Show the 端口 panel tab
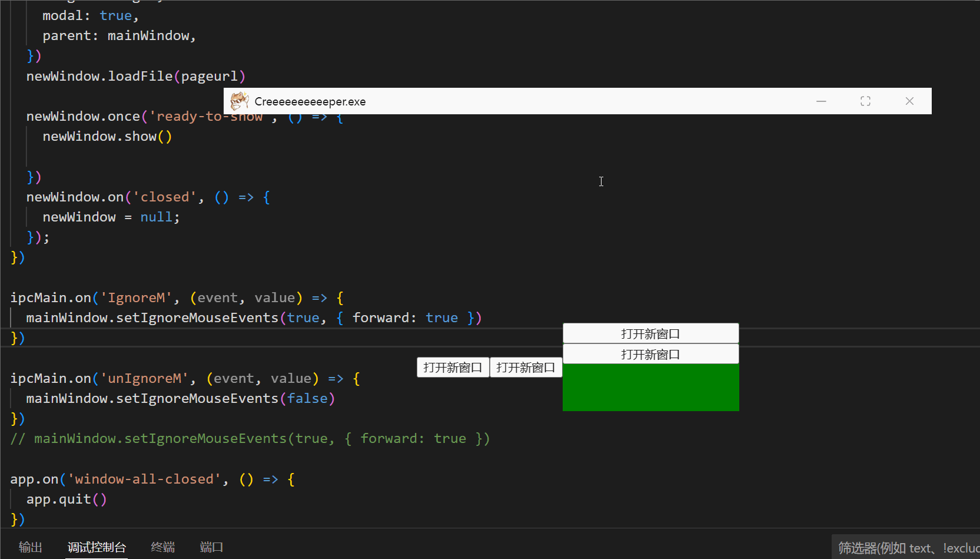The height and width of the screenshot is (559, 980). (211, 547)
